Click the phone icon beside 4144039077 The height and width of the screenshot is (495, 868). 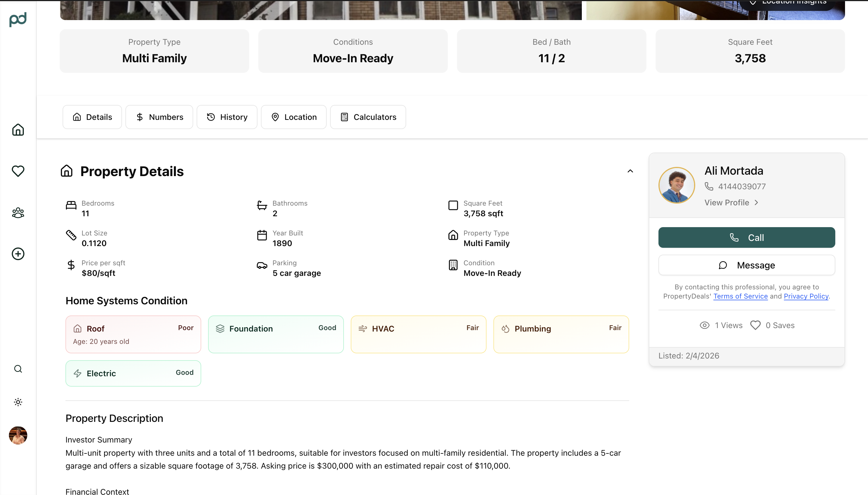coord(709,186)
